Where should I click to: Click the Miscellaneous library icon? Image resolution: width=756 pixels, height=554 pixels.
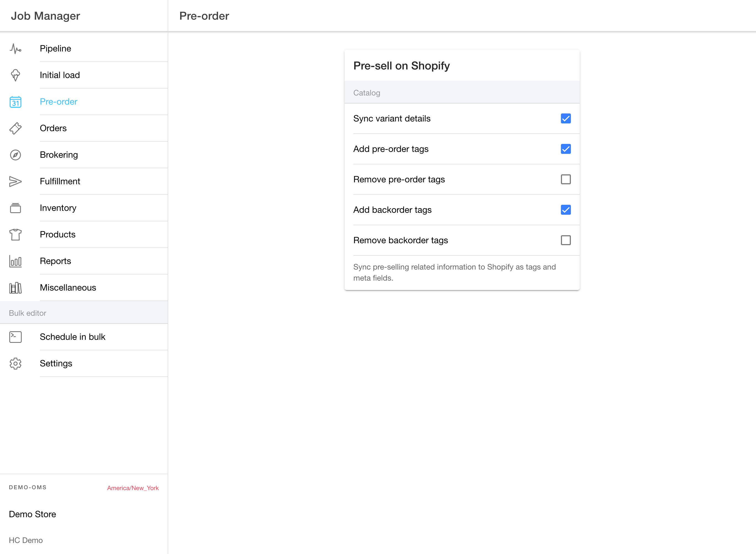click(x=15, y=288)
